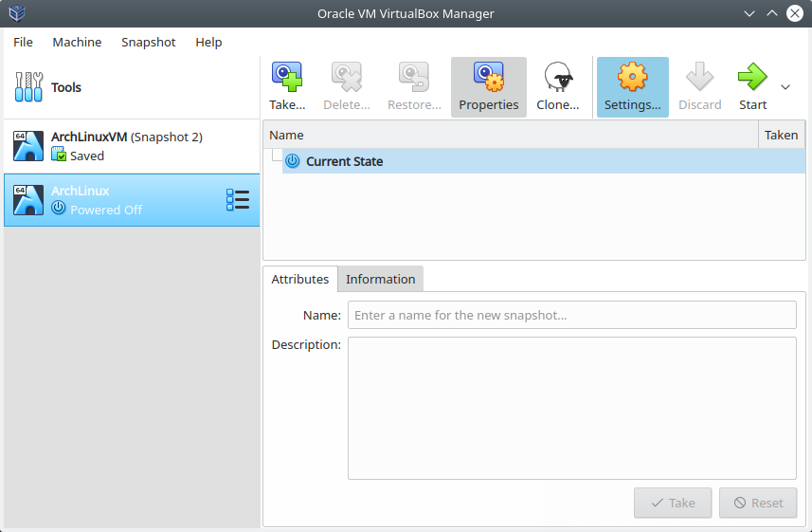Close the VirtualBox Manager window

point(795,13)
